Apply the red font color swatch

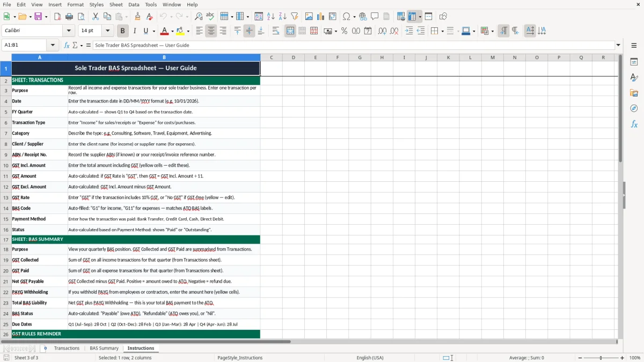click(x=165, y=31)
